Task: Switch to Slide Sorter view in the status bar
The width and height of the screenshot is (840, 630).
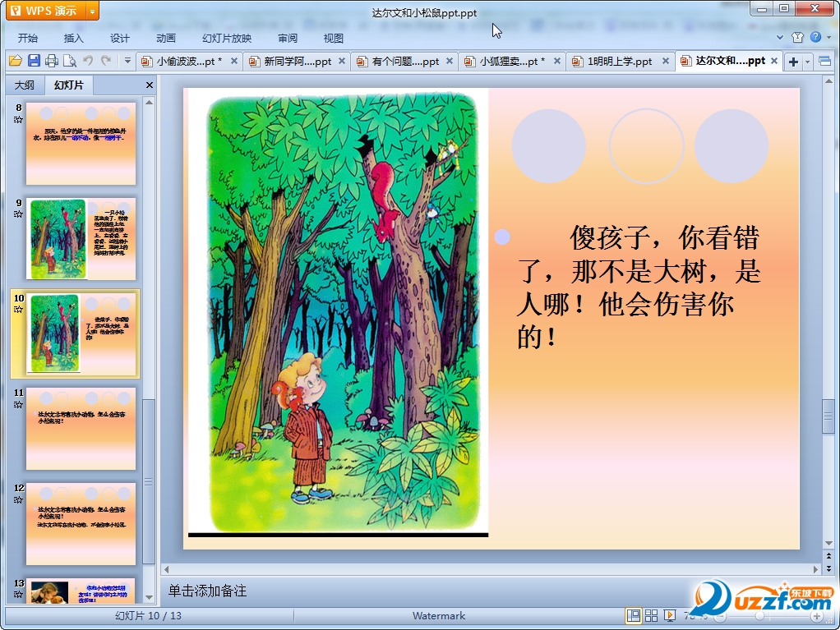Action: 652,616
